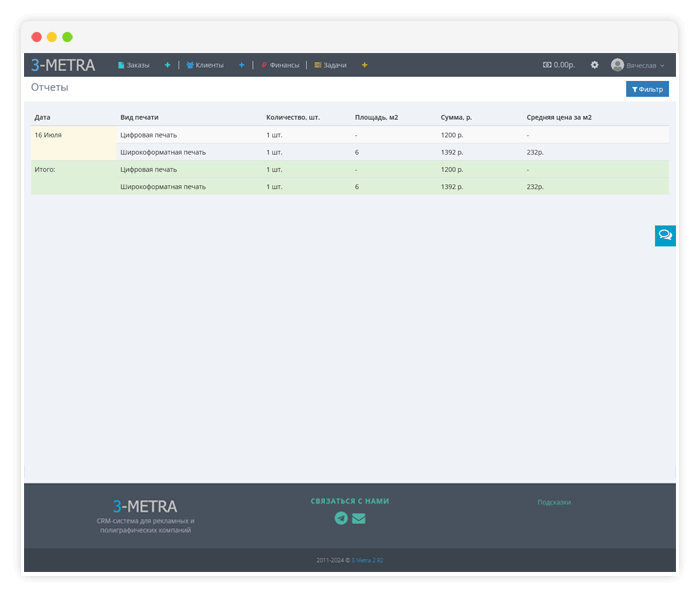Click the Итого: cell
The height and width of the screenshot is (600, 700).
pos(74,178)
